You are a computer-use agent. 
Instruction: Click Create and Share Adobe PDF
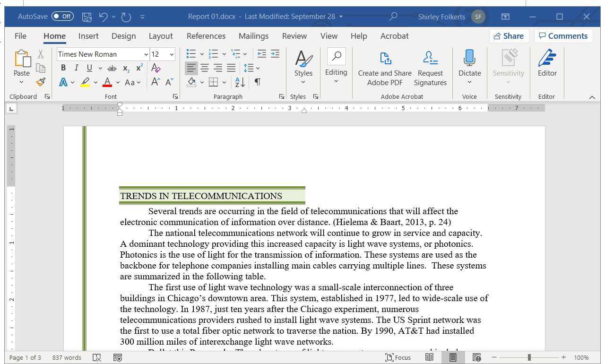pos(385,69)
